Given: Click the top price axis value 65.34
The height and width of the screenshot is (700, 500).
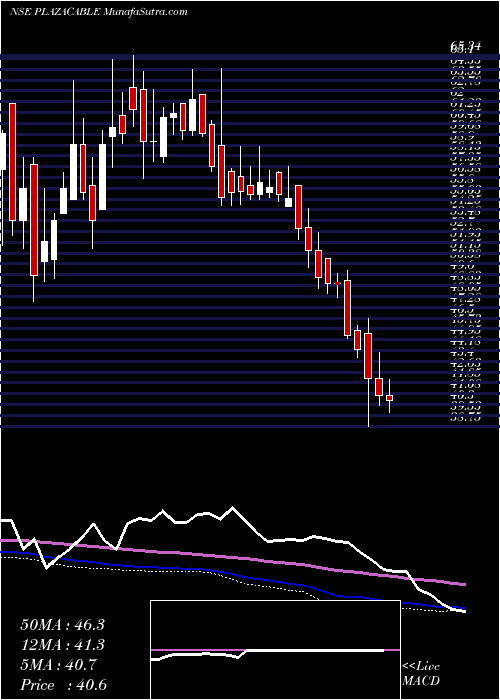Looking at the screenshot, I should coord(465,45).
